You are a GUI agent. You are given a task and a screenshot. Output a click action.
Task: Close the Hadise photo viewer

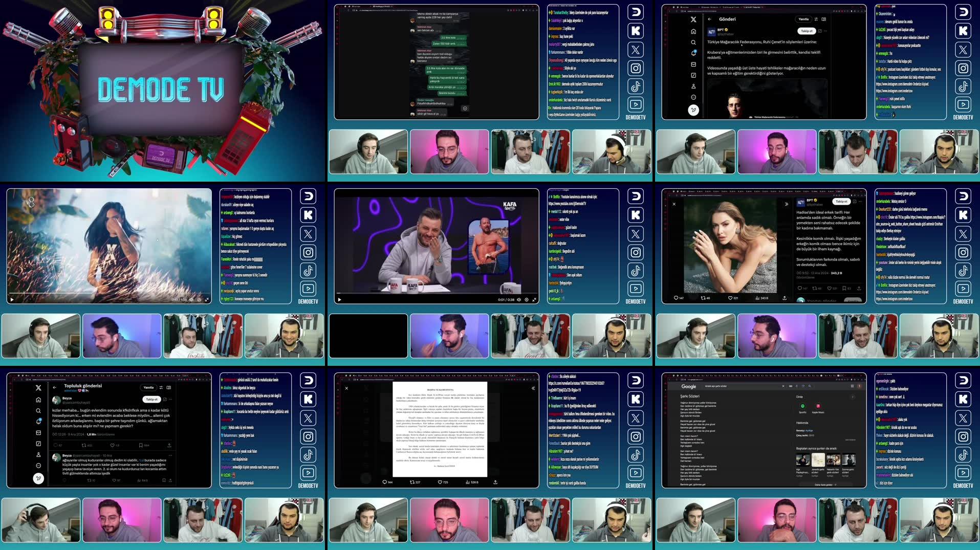[x=674, y=204]
